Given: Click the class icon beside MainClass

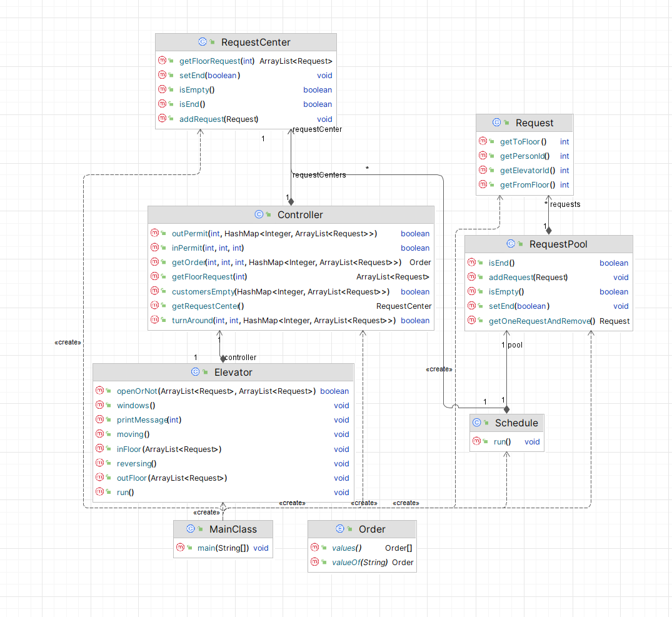Looking at the screenshot, I should pyautogui.click(x=191, y=529).
